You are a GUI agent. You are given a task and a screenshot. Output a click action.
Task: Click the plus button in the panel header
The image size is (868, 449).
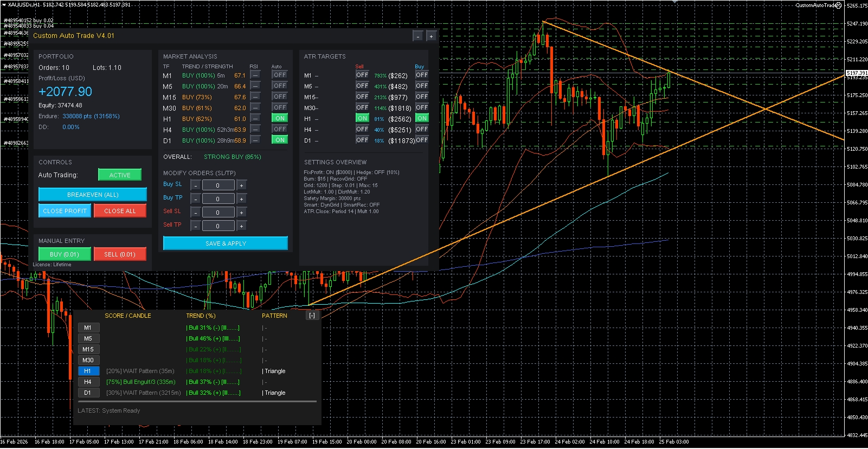coord(431,36)
